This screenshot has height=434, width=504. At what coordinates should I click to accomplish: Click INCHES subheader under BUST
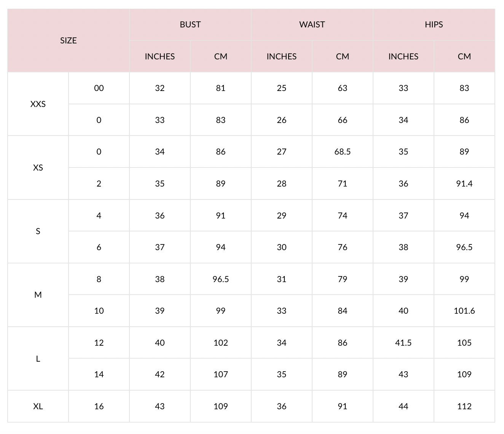(x=159, y=56)
